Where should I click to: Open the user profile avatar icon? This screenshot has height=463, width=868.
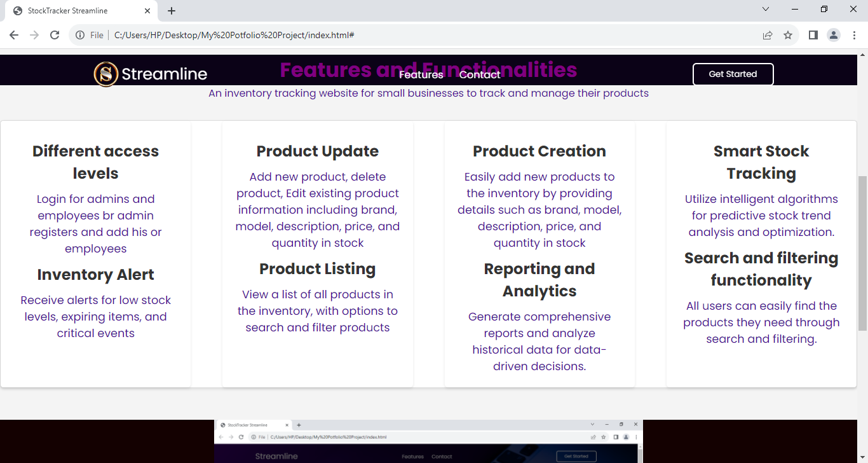coord(834,35)
